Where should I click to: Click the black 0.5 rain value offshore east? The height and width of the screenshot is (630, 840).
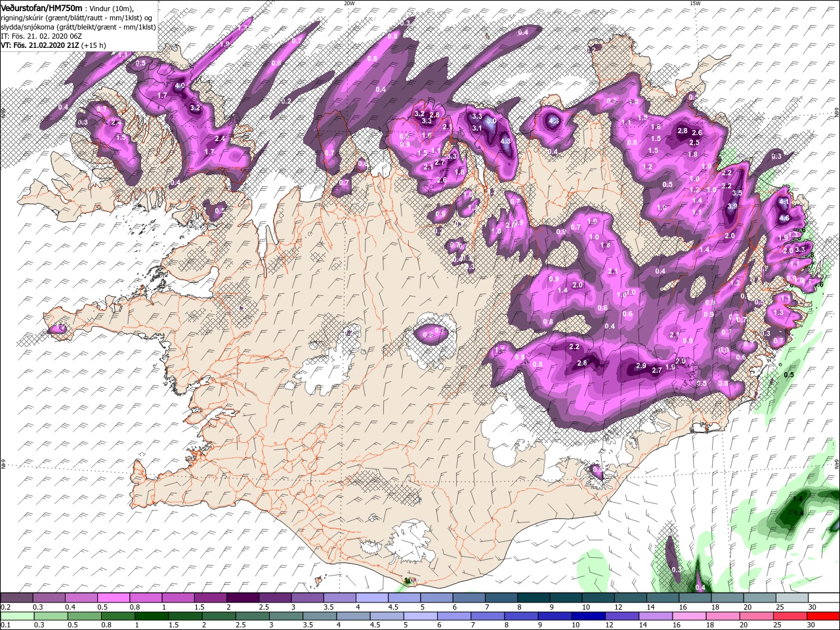click(x=789, y=375)
